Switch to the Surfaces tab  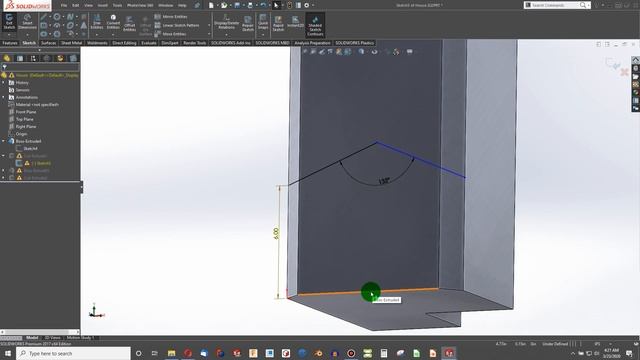[49, 43]
